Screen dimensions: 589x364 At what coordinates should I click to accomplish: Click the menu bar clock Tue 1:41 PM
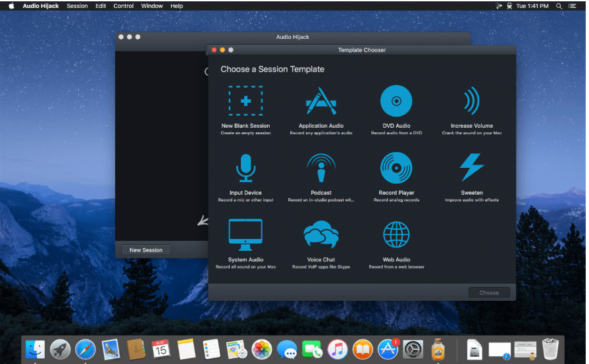(x=532, y=6)
